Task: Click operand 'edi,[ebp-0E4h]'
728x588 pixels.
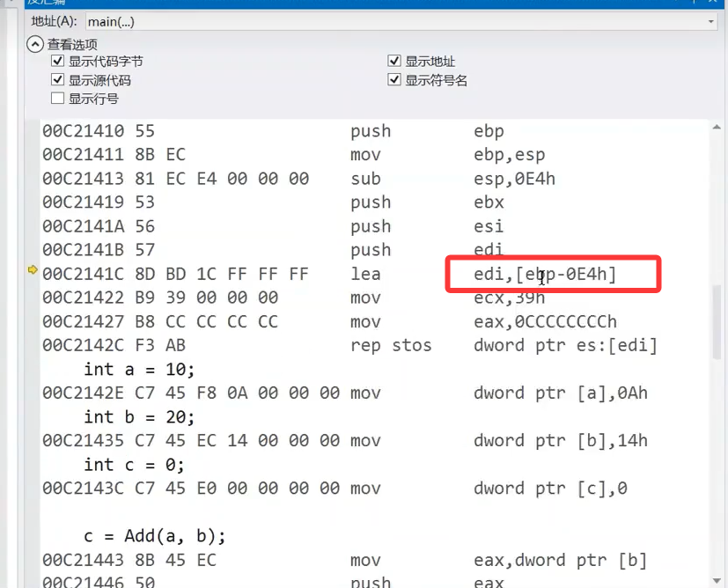Action: pos(545,275)
